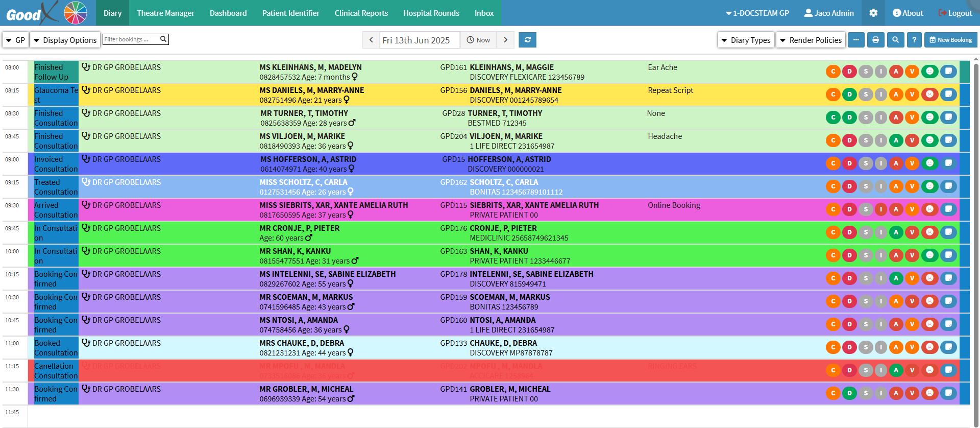The height and width of the screenshot is (428, 980).
Task: Open the Diary Types dropdown
Action: click(x=746, y=40)
